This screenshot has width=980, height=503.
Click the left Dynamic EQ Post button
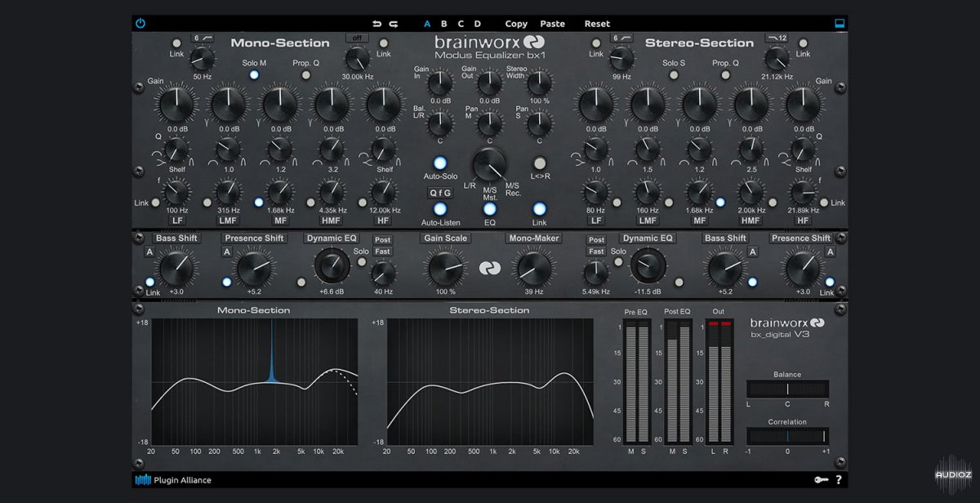(383, 240)
